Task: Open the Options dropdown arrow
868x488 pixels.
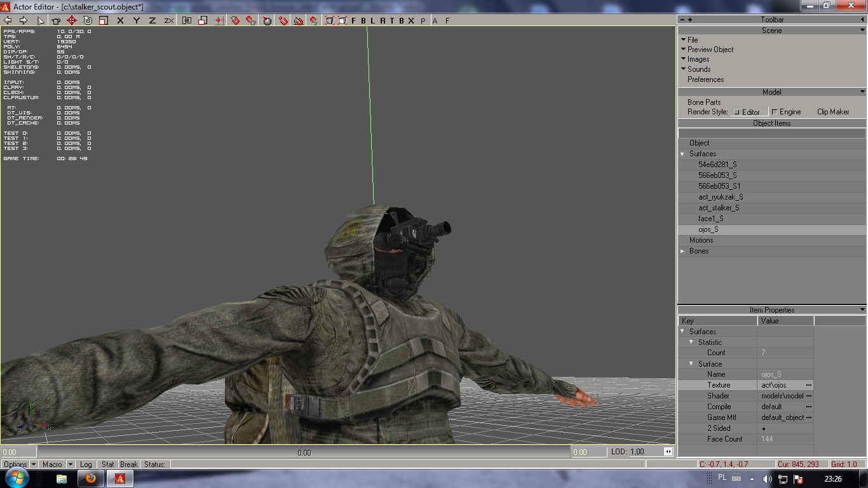Action: [x=33, y=464]
